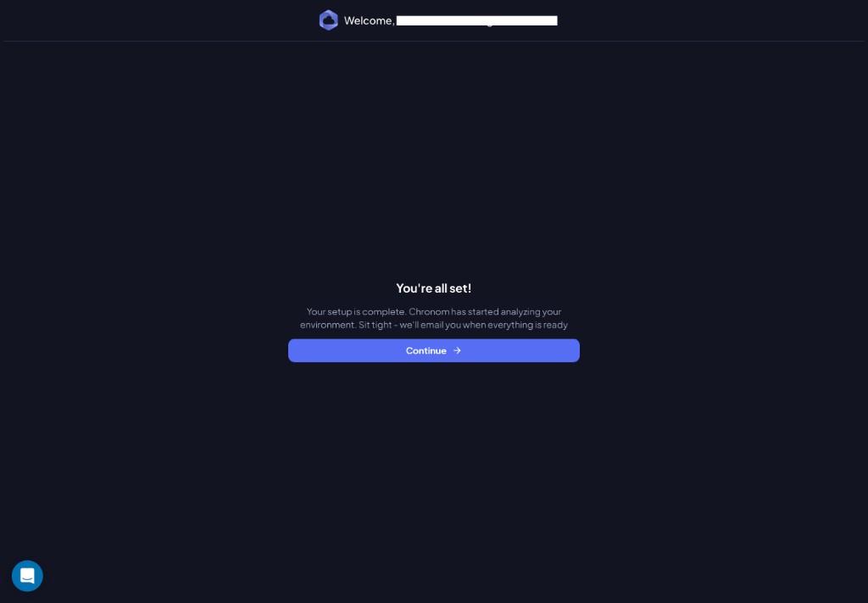Click the word "complete." in the message
Viewport: 868px width, 603px height.
tap(384, 312)
